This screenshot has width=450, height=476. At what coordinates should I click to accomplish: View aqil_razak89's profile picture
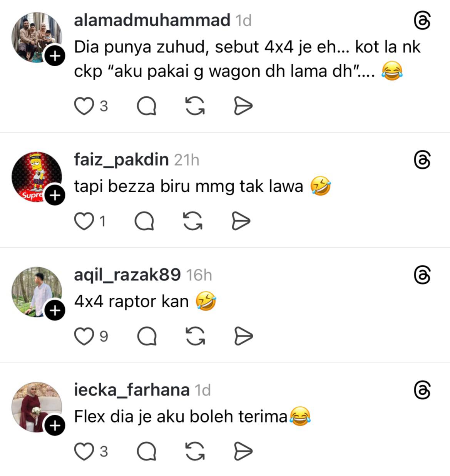point(37,292)
